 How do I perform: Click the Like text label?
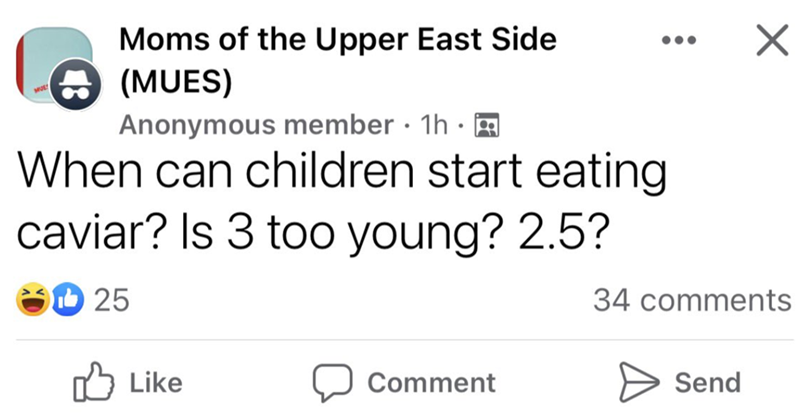click(155, 381)
